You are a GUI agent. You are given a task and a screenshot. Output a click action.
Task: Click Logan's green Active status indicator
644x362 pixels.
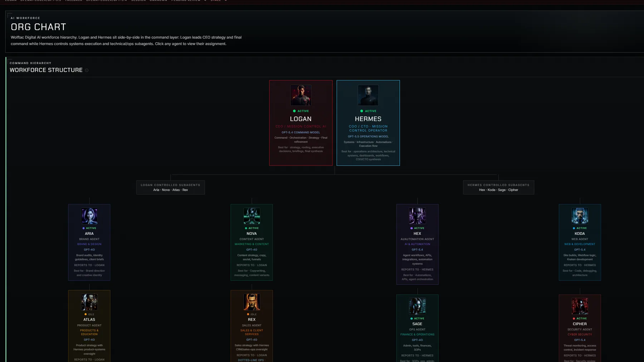pyautogui.click(x=301, y=111)
